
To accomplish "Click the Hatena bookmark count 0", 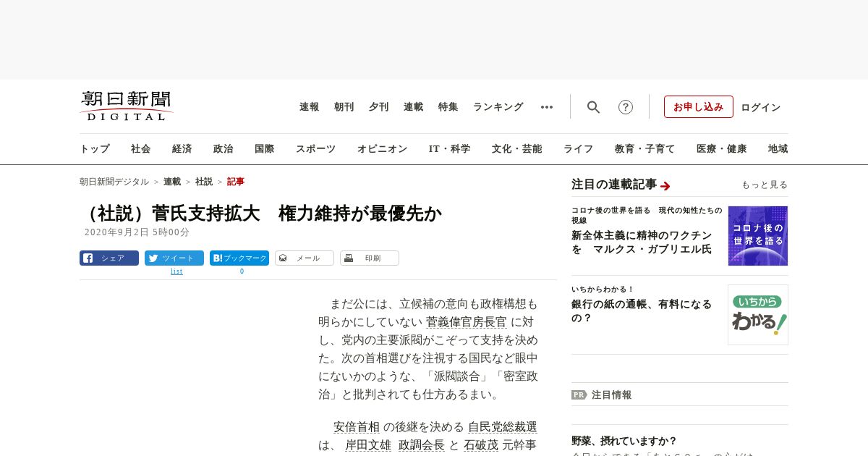I will (x=242, y=271).
